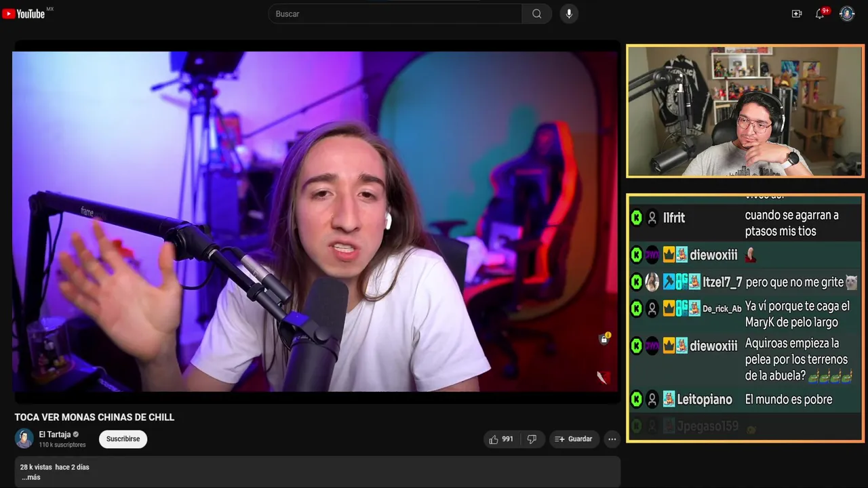Click the cat emote after Itzel17_7's message
The width and height of the screenshot is (868, 488).
[851, 282]
